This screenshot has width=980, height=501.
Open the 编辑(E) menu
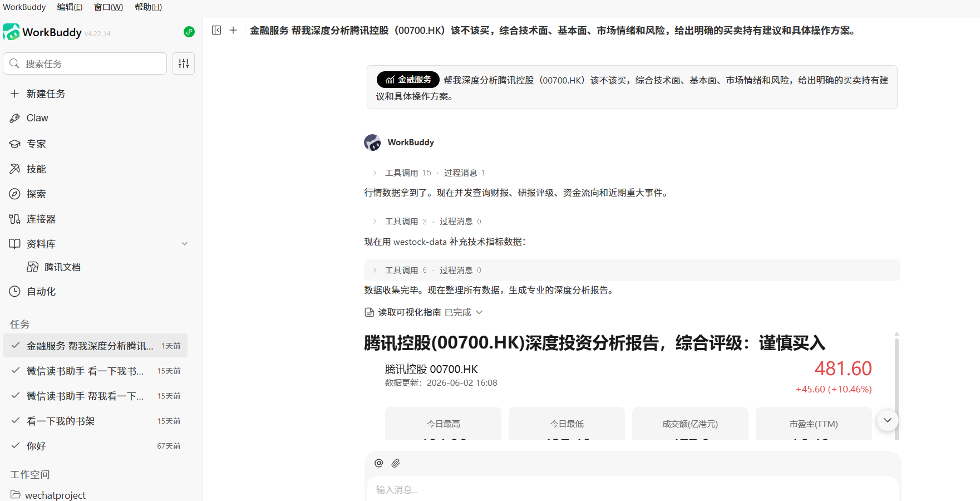[70, 7]
